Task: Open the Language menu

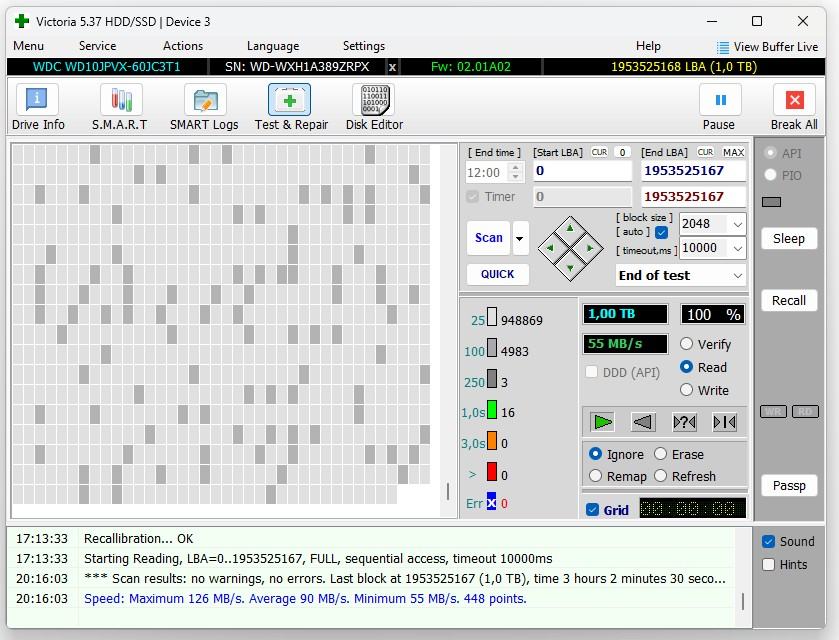Action: pyautogui.click(x=273, y=46)
